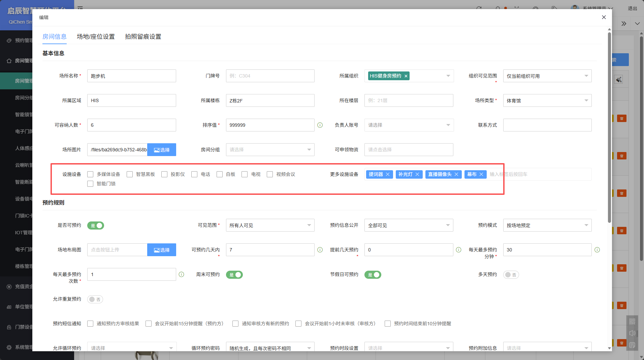Viewport: 644px width, 360px height.
Task: Check the 视频会议 checkbox
Action: pyautogui.click(x=270, y=174)
